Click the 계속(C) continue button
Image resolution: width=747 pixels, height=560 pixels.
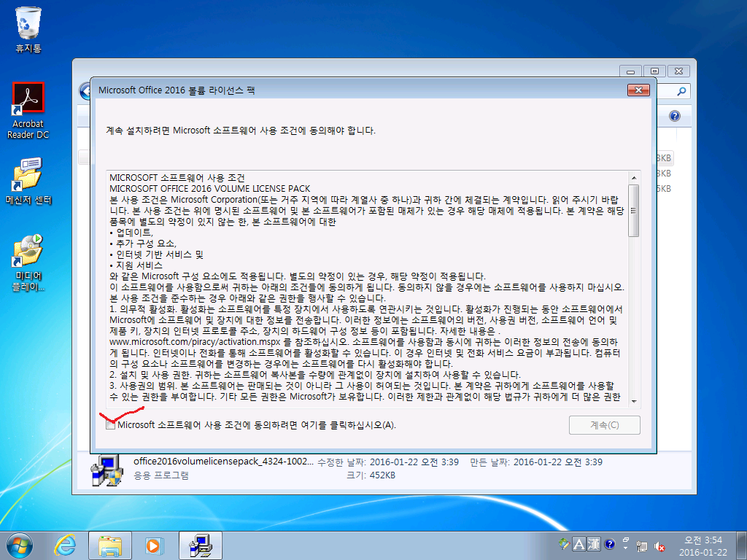[x=604, y=425]
